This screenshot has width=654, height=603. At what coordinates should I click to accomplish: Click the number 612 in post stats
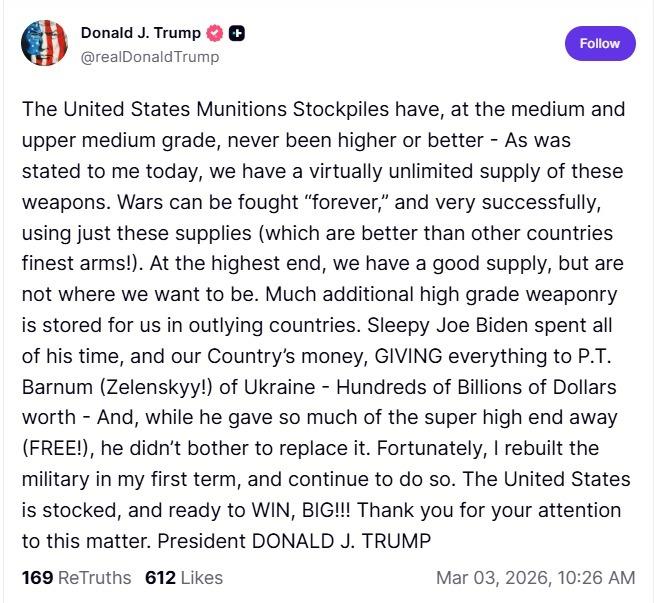160,577
